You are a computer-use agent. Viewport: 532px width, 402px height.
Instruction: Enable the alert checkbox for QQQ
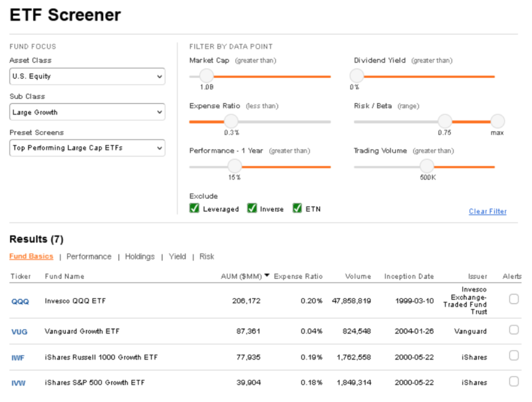tap(513, 299)
